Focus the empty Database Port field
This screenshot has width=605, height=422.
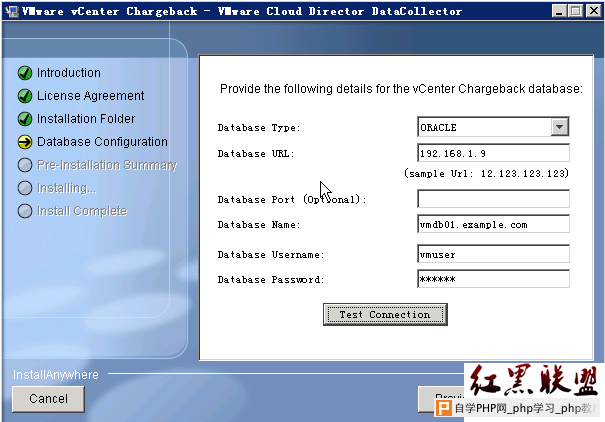[493, 199]
